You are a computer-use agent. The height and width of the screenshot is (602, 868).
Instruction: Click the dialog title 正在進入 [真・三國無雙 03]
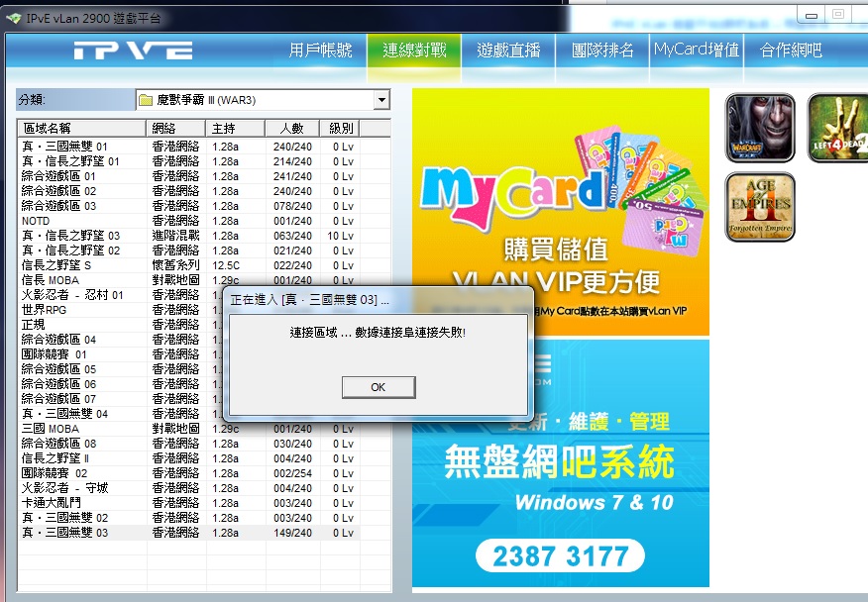pyautogui.click(x=309, y=300)
